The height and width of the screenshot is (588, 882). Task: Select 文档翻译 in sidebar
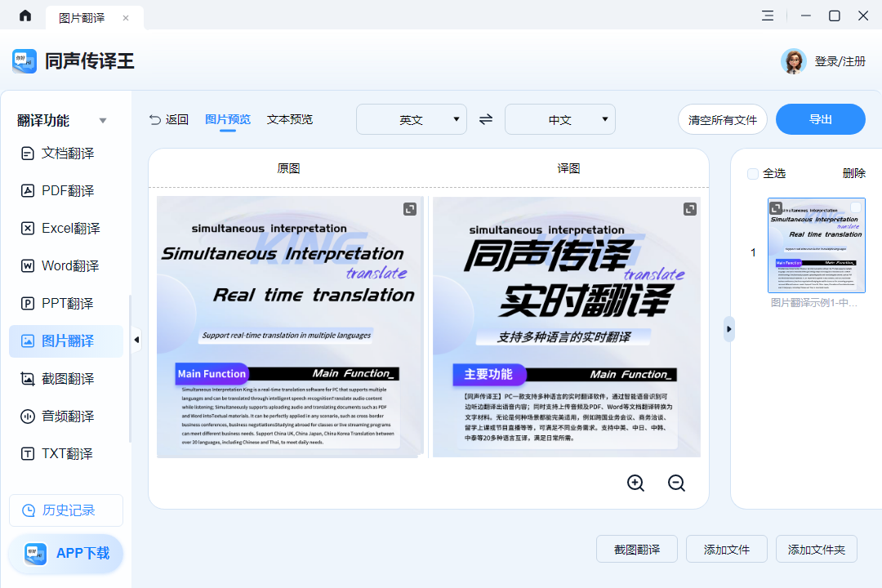click(x=66, y=153)
